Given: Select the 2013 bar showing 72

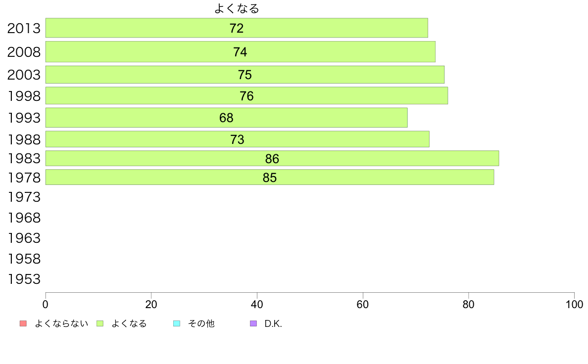Looking at the screenshot, I should tap(237, 28).
